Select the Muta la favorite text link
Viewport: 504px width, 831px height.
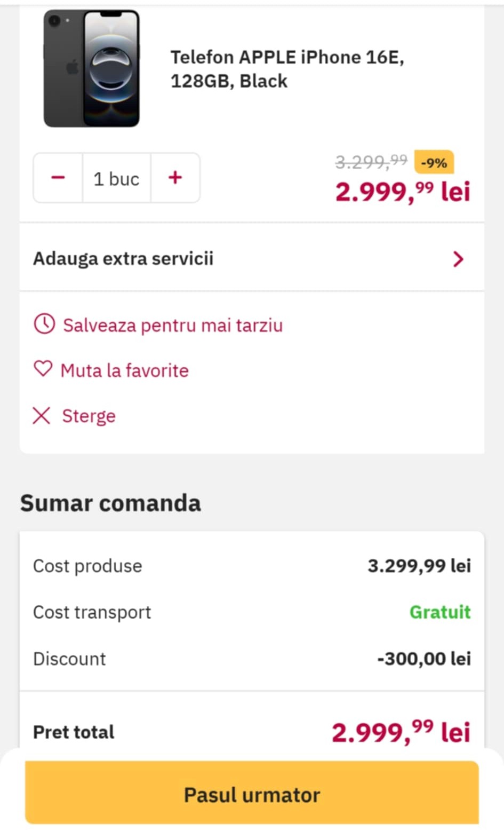(124, 370)
